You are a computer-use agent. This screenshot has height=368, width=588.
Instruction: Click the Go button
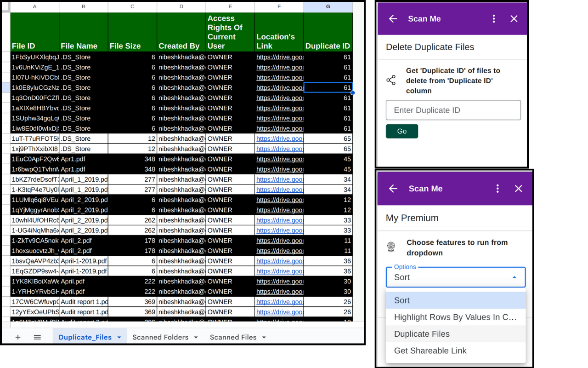402,131
